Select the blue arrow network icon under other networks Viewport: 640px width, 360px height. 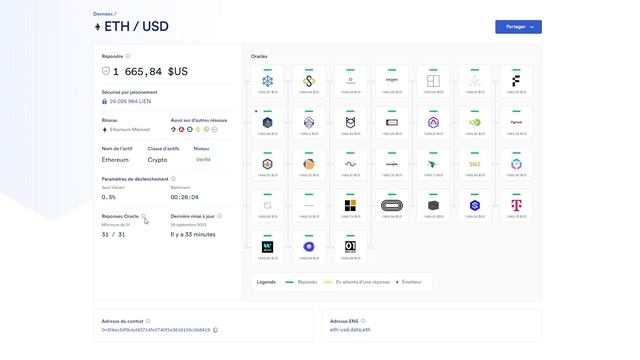(173, 129)
